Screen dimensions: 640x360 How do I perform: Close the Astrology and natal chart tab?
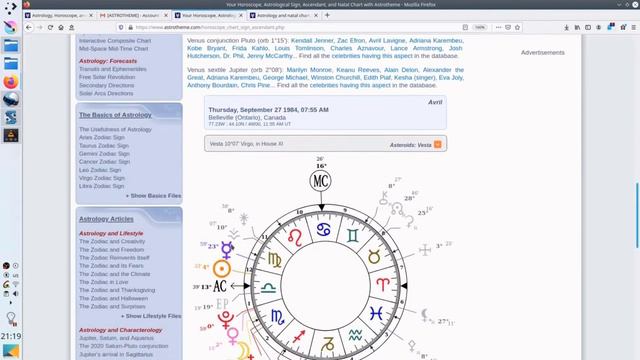point(316,15)
